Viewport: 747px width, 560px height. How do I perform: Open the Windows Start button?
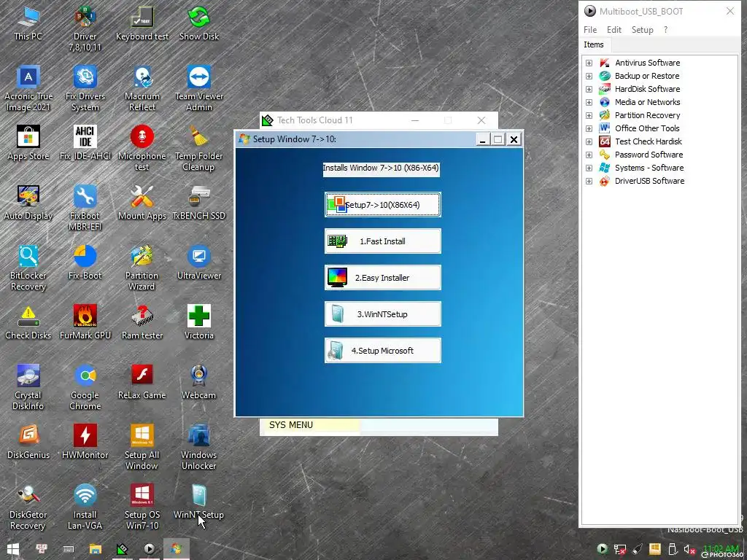pos(13,549)
